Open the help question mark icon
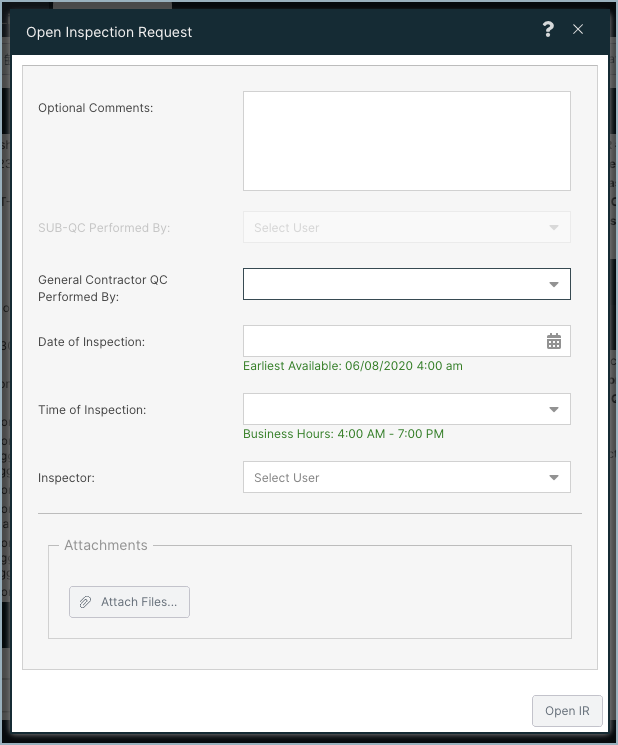618x745 pixels. pos(548,29)
